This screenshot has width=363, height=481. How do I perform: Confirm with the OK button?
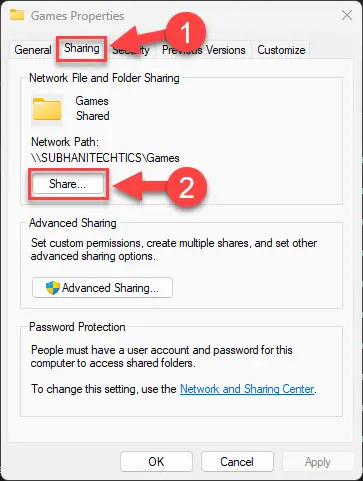point(156,462)
